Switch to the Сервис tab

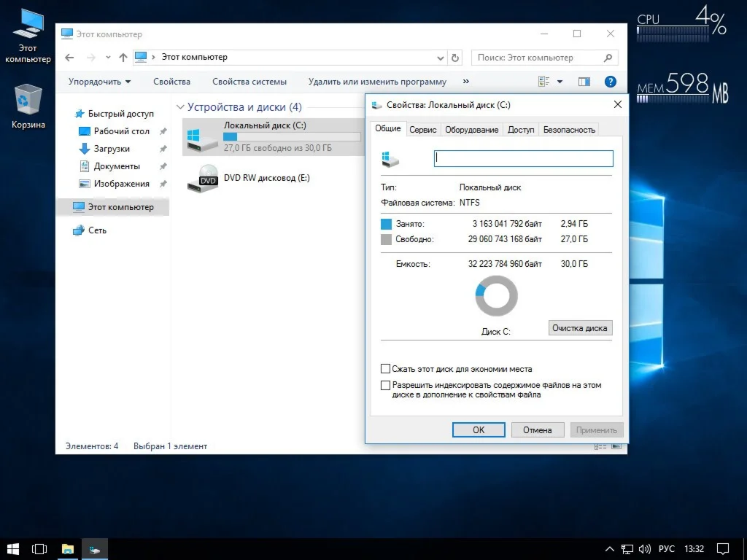pyautogui.click(x=423, y=130)
